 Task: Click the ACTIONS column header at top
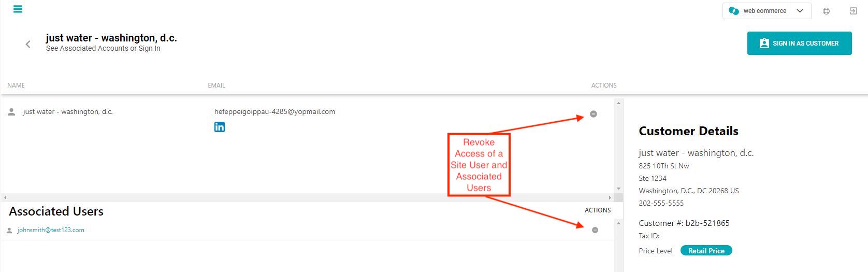(604, 85)
